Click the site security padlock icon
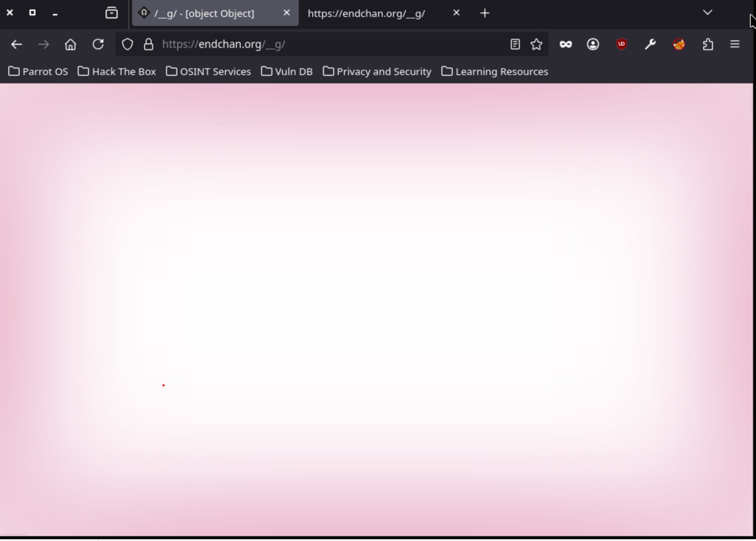This screenshot has width=756, height=541. 149,45
